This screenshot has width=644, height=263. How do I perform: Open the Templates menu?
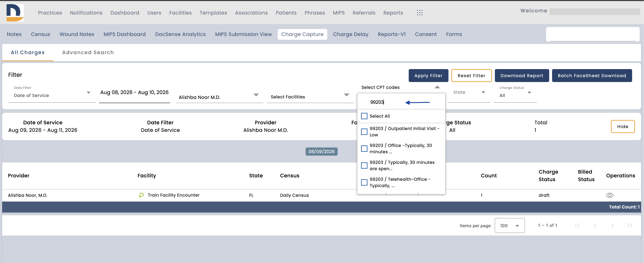point(213,13)
